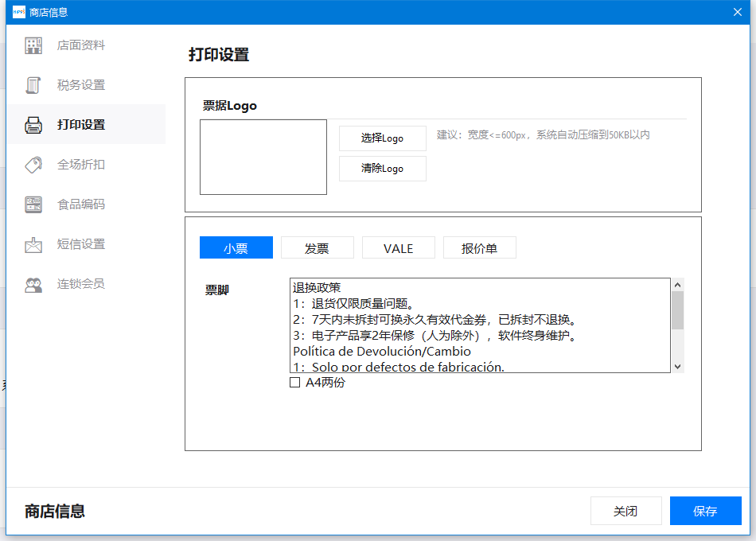This screenshot has width=756, height=541.
Task: Select the 打印设置 sidebar label
Action: (81, 125)
